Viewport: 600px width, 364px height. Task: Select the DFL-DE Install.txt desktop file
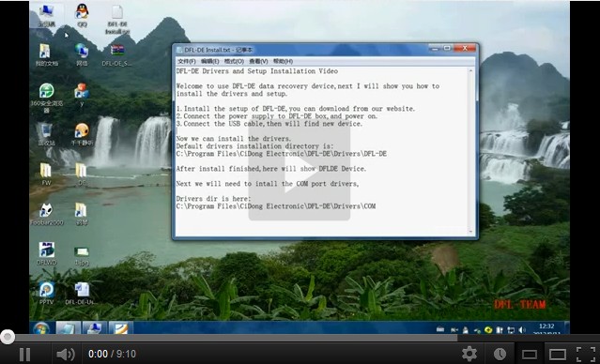(x=117, y=19)
